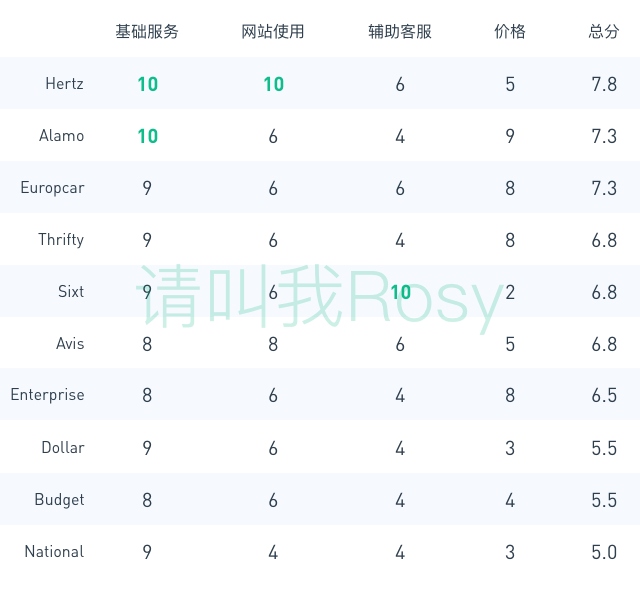Click the 基础服务 column header
The height and width of the screenshot is (597, 640).
pos(147,31)
